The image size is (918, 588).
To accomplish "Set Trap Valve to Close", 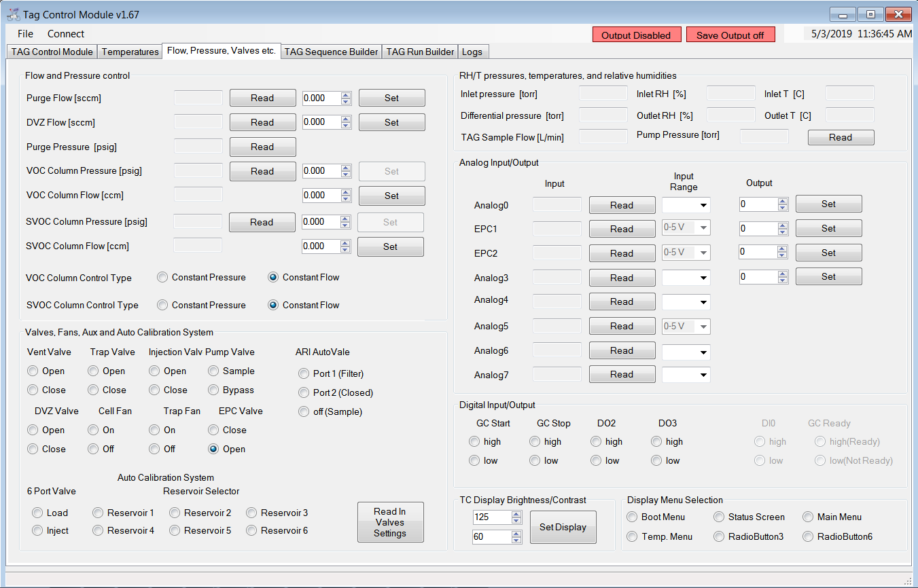I will point(107,390).
